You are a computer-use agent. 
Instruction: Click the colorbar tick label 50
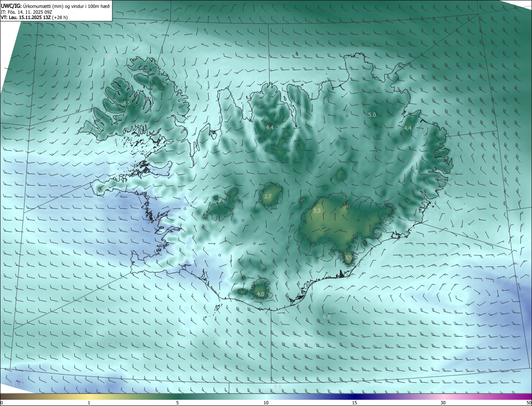click(x=529, y=403)
